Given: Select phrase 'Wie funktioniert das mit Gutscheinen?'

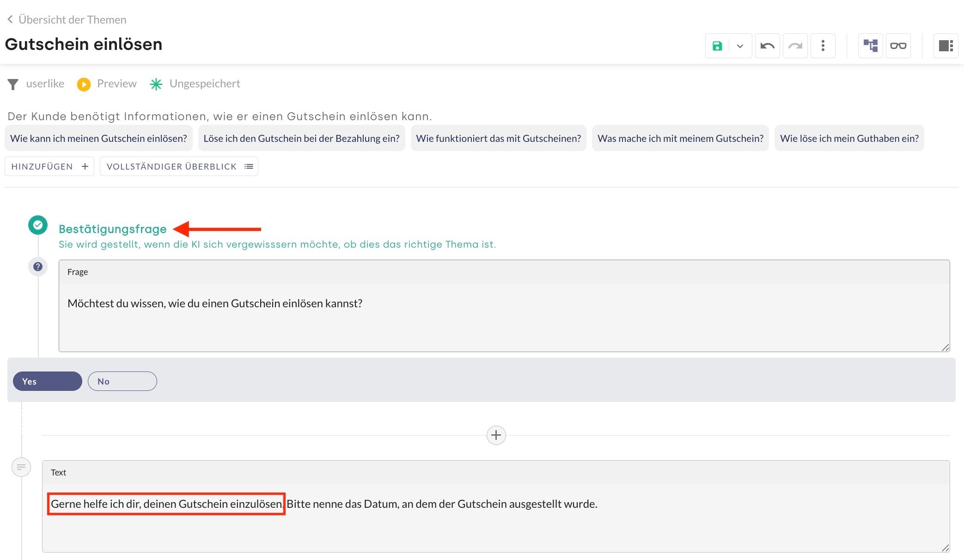Looking at the screenshot, I should 498,138.
